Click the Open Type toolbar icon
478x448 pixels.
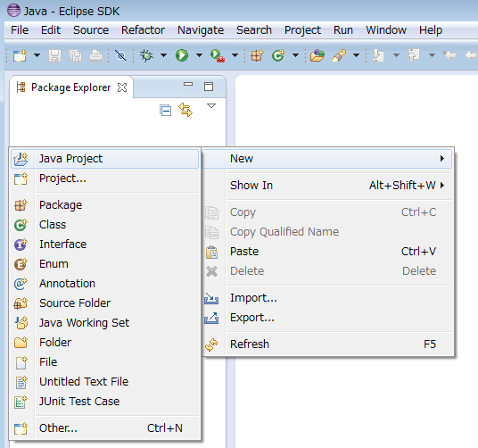pos(317,55)
